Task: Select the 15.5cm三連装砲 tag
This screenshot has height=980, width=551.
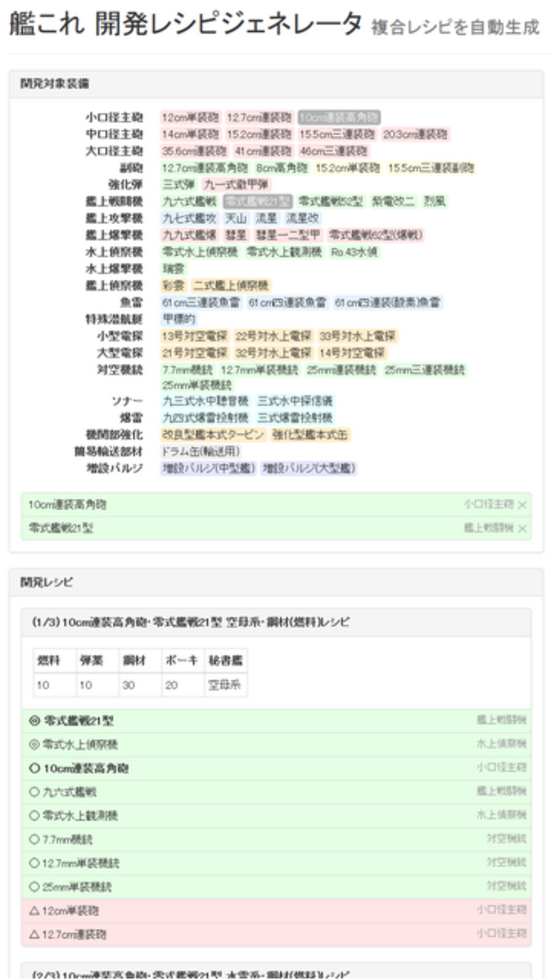Action: pyautogui.click(x=337, y=134)
